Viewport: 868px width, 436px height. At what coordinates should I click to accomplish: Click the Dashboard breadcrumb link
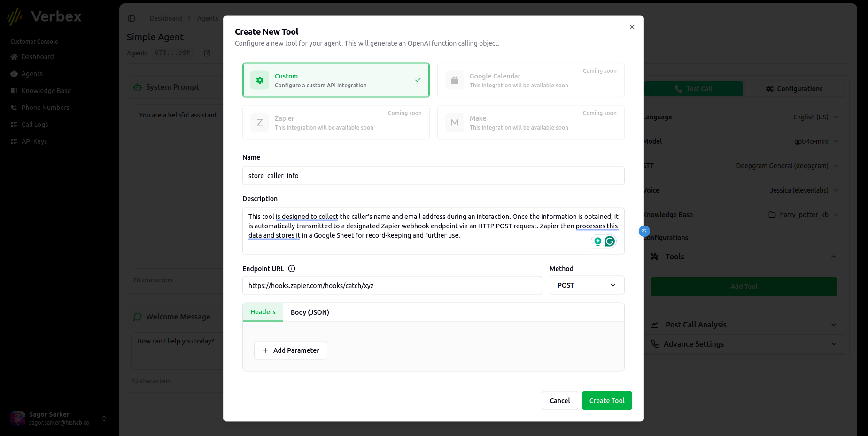tap(166, 18)
